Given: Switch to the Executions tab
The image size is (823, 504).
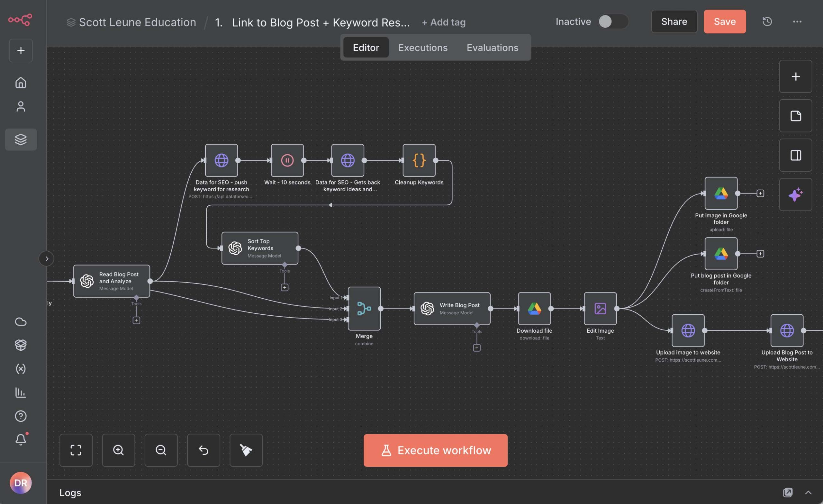Looking at the screenshot, I should coord(422,48).
